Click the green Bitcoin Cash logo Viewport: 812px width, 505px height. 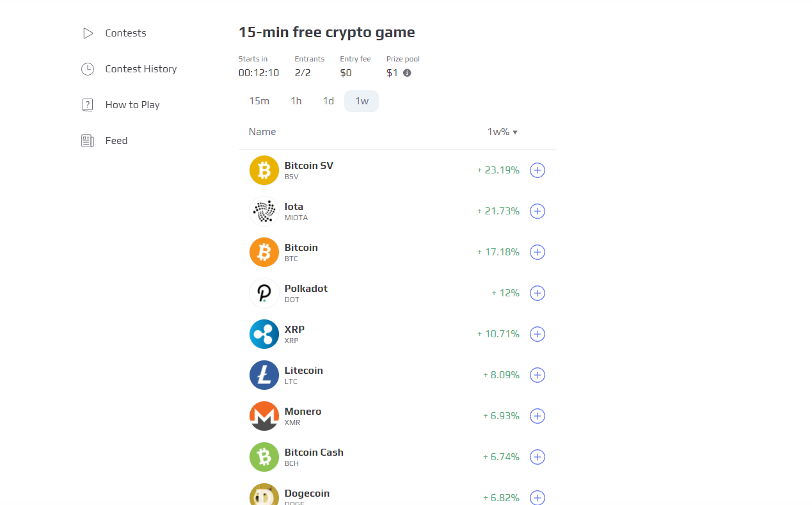[x=264, y=457]
